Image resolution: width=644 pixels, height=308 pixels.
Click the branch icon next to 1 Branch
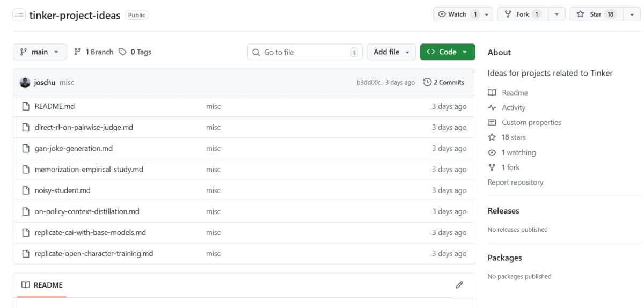click(78, 52)
